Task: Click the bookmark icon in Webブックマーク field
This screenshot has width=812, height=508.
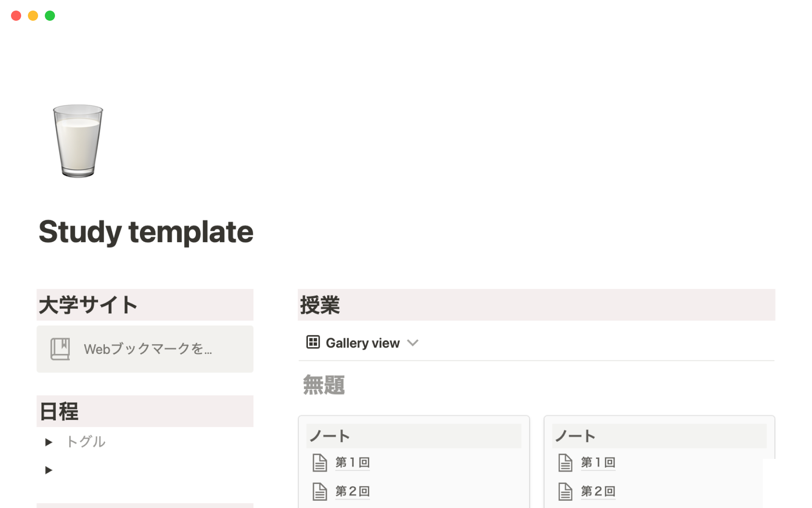Action: pyautogui.click(x=58, y=349)
